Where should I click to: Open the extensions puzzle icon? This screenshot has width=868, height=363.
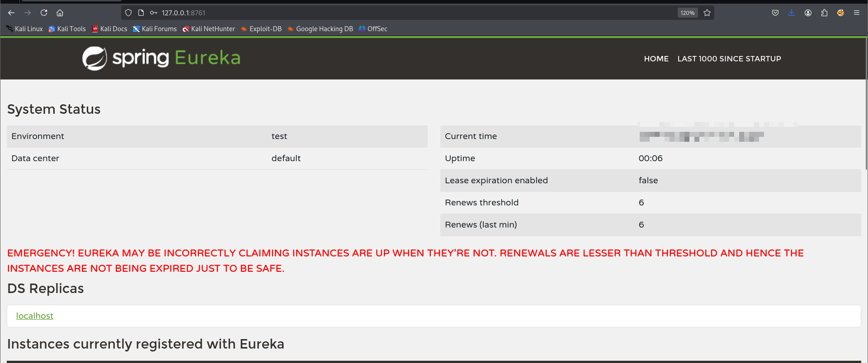click(824, 13)
